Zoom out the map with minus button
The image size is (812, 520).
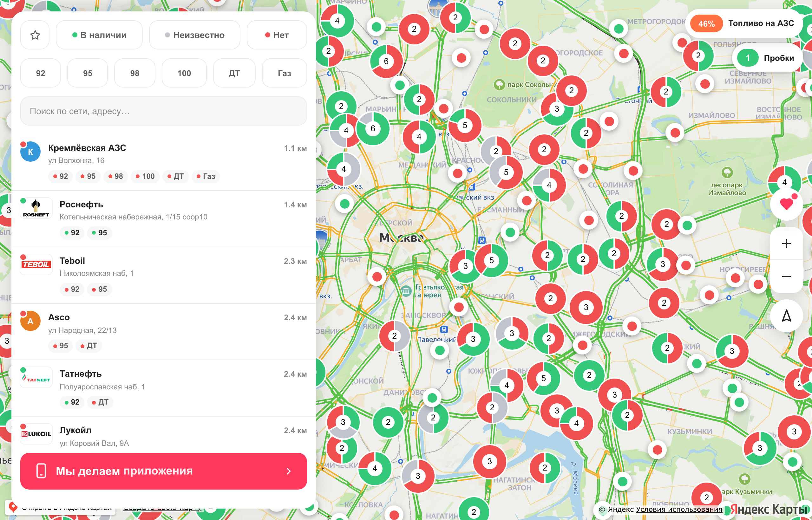coord(786,276)
